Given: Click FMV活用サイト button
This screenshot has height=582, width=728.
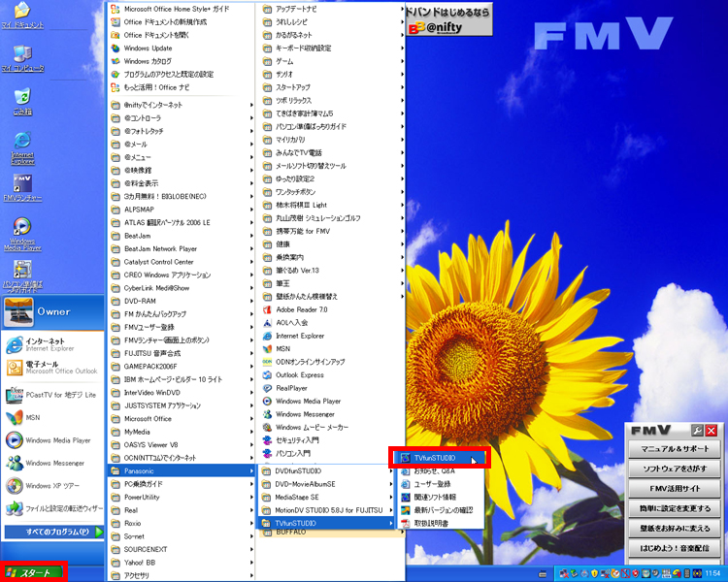Looking at the screenshot, I should click(x=675, y=488).
